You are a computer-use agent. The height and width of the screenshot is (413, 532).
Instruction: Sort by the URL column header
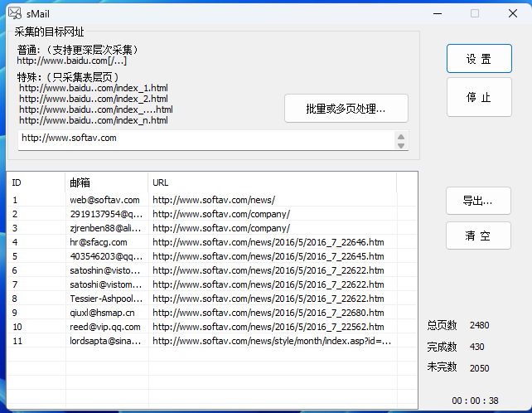[x=272, y=182]
